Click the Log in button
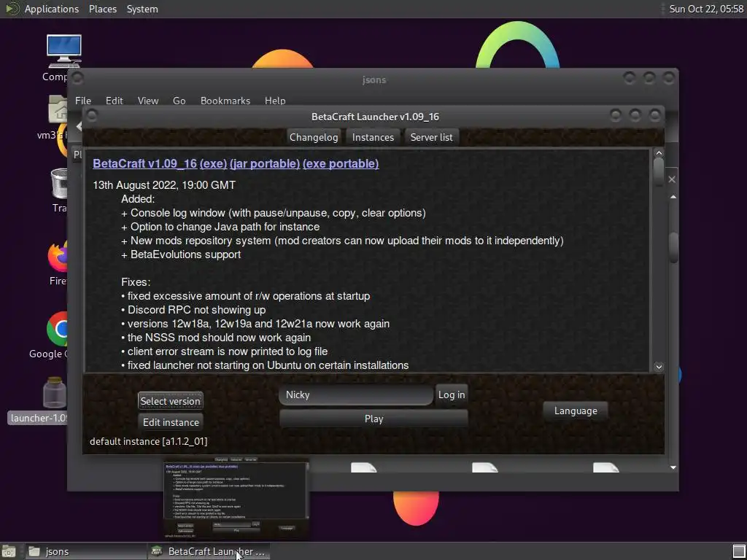Image resolution: width=747 pixels, height=560 pixels. click(x=452, y=394)
